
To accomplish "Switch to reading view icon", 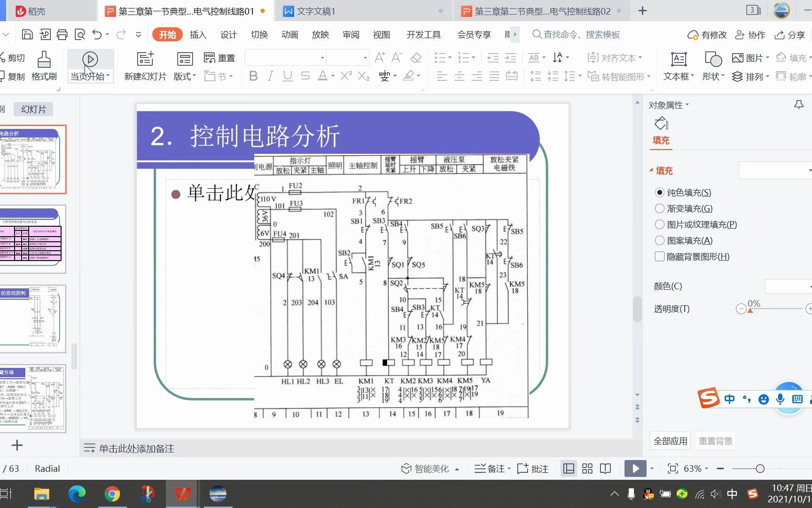I will pyautogui.click(x=606, y=468).
